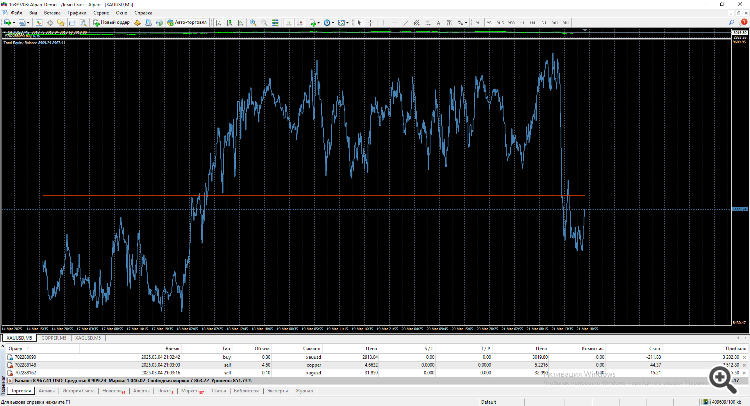Screen dimensions: 750x406
Task: Click the Zoom In magnifier icon
Action: click(x=253, y=22)
